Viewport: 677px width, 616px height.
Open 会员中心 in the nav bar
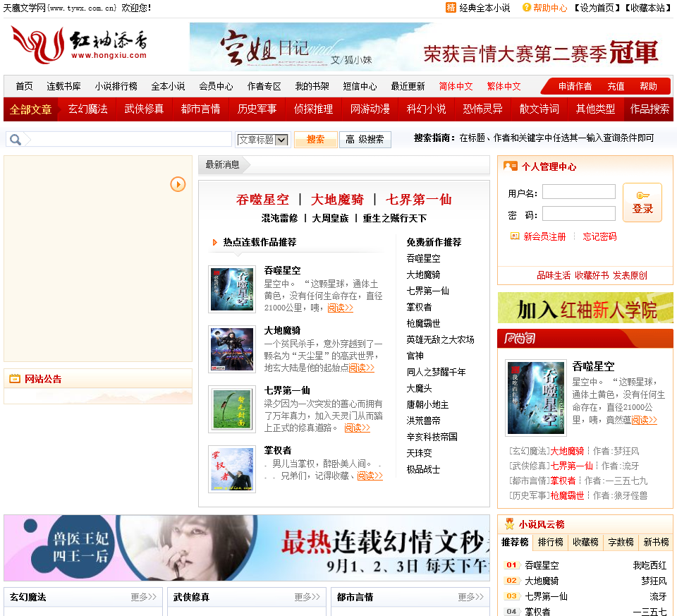(216, 86)
